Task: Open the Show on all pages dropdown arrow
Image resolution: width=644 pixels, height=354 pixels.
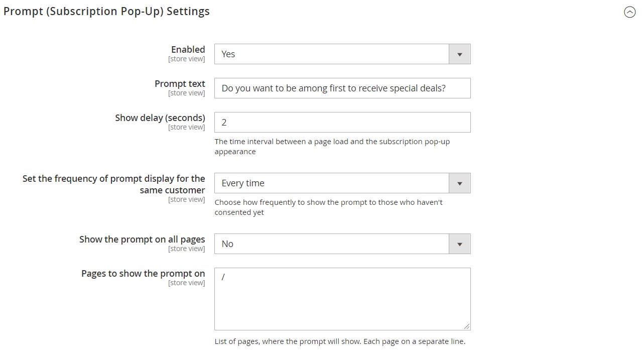Action: (459, 244)
